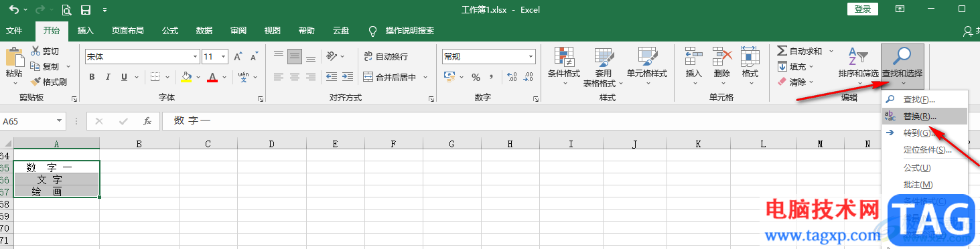Screen dimensions: 980x249
Task: Switch to 公式 Formulas tab
Action: [x=170, y=31]
